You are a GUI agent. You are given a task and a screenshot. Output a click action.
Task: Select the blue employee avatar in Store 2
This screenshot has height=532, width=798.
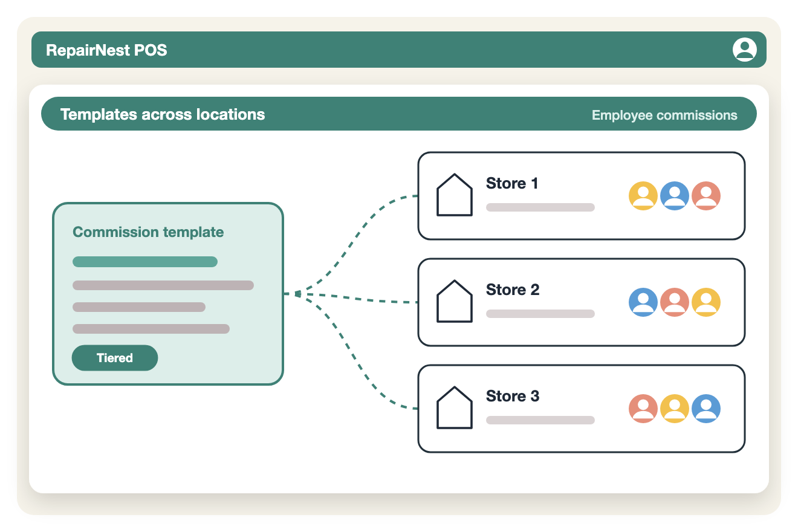643,302
